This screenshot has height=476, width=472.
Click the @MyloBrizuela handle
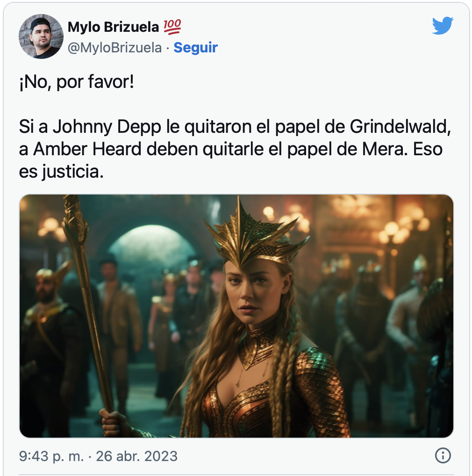114,48
